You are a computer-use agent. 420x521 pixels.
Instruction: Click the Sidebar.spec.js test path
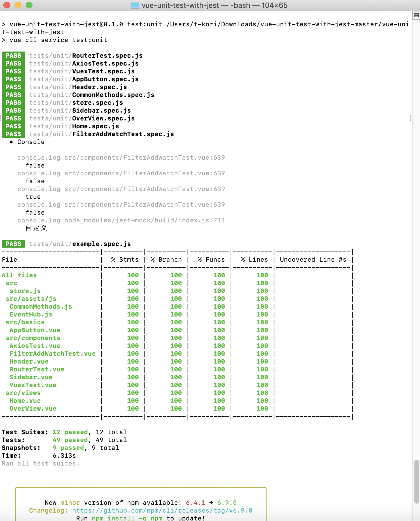click(80, 110)
